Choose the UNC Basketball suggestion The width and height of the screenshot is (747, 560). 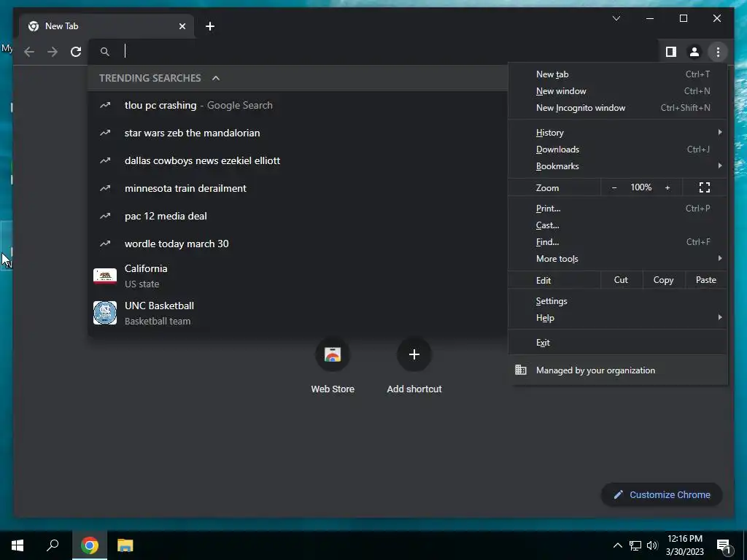click(298, 313)
